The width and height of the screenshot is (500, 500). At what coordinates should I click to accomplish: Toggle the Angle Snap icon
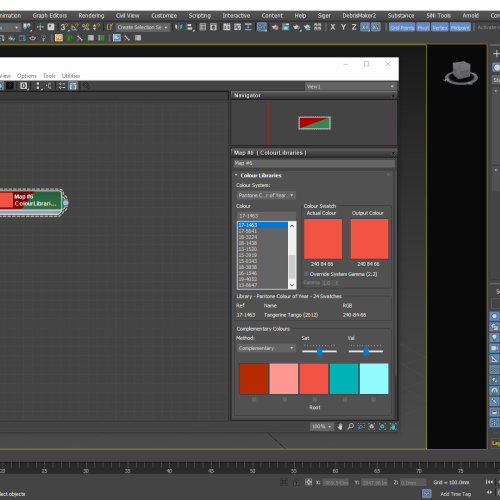pos(75,27)
